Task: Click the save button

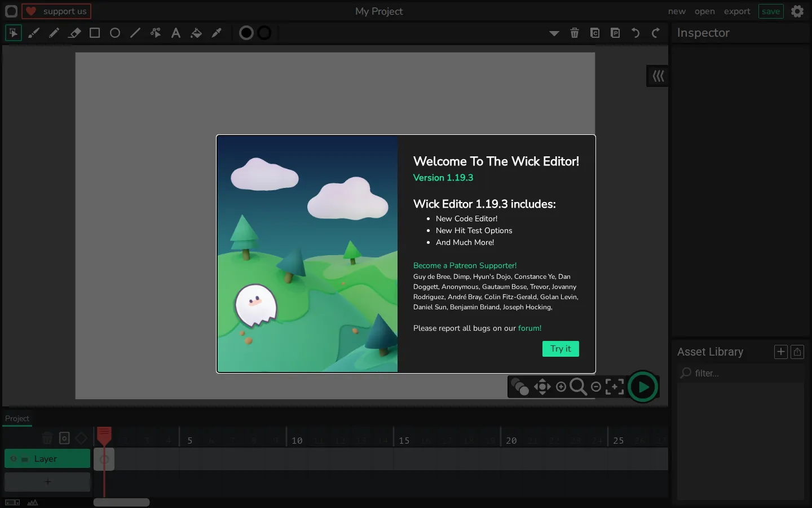Action: 771,11
